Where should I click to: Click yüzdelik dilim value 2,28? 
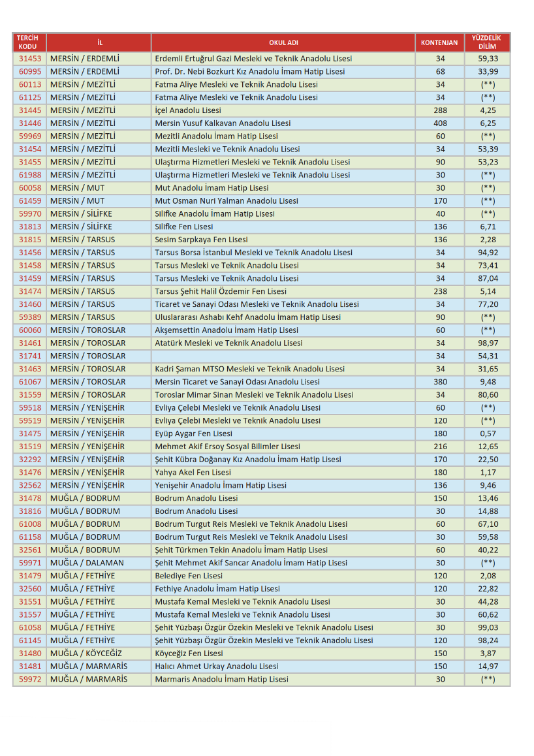click(488, 240)
